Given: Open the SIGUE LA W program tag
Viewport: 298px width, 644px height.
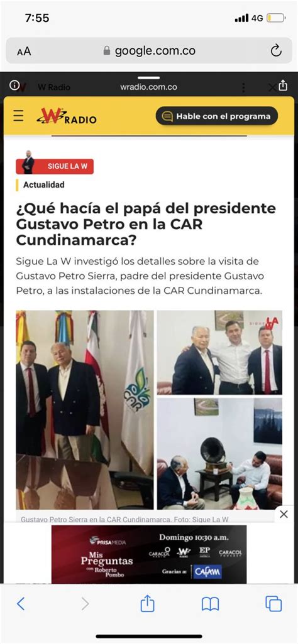Looking at the screenshot, I should click(x=55, y=166).
